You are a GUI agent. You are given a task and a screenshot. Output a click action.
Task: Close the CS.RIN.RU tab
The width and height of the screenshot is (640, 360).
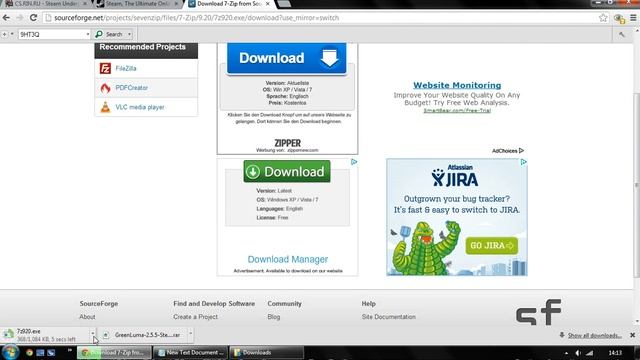click(x=85, y=4)
